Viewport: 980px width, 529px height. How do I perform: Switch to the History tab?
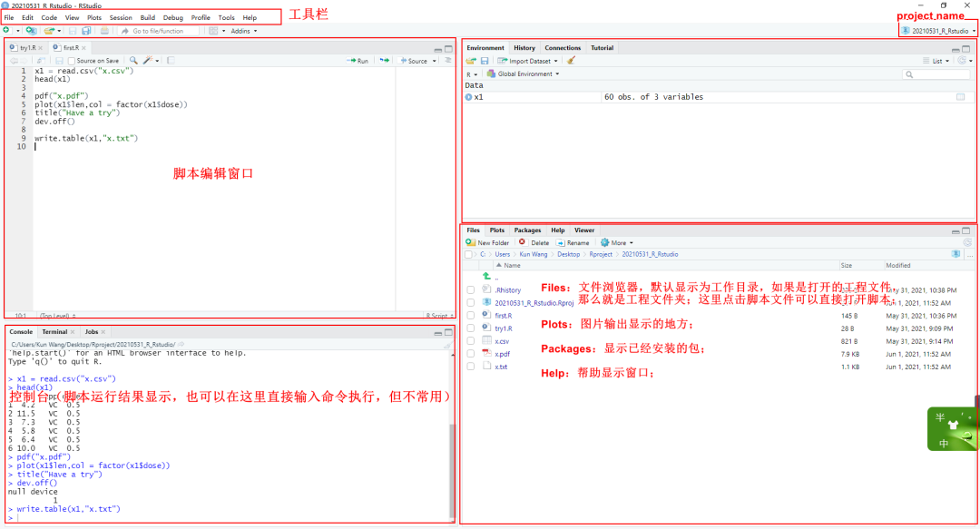[524, 47]
